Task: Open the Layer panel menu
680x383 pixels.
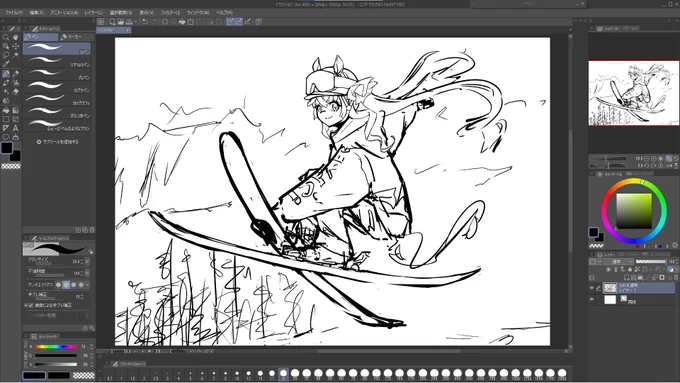Action: click(x=592, y=255)
